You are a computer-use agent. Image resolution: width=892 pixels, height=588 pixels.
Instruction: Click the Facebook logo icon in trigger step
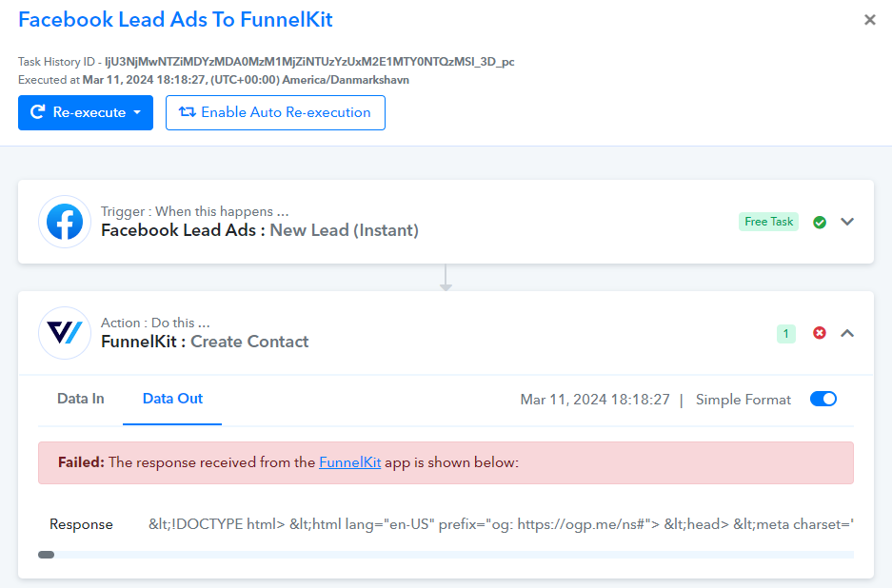(65, 222)
